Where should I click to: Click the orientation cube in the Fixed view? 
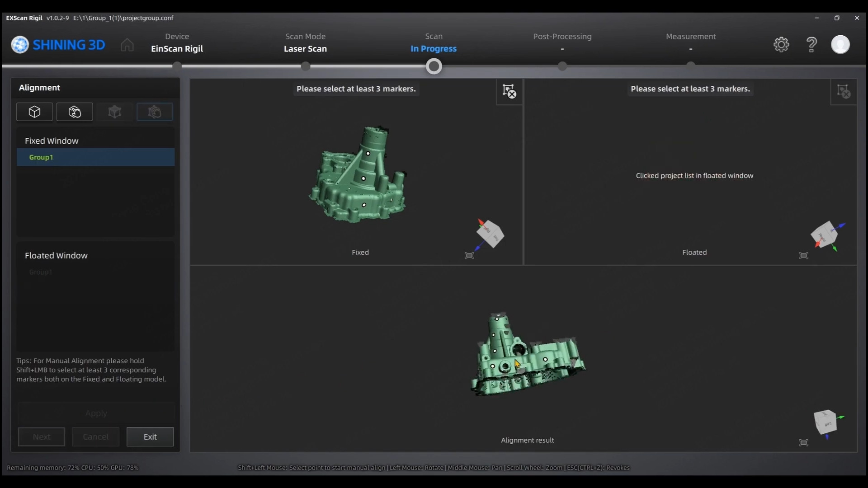[490, 234]
